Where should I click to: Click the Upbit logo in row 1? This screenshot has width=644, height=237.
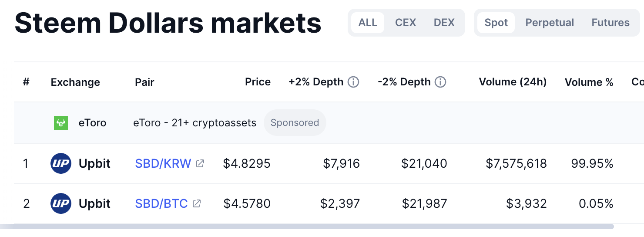[x=61, y=164]
